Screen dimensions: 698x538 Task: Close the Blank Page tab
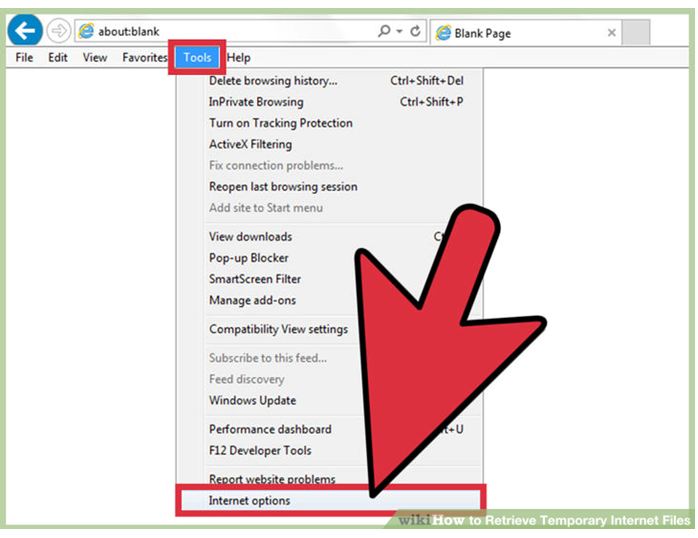click(612, 32)
